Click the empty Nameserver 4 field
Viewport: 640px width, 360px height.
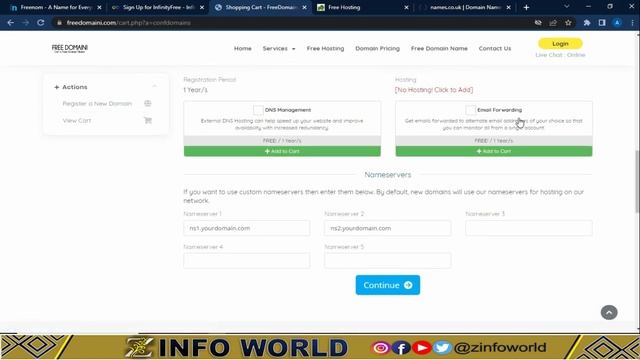[247, 260]
